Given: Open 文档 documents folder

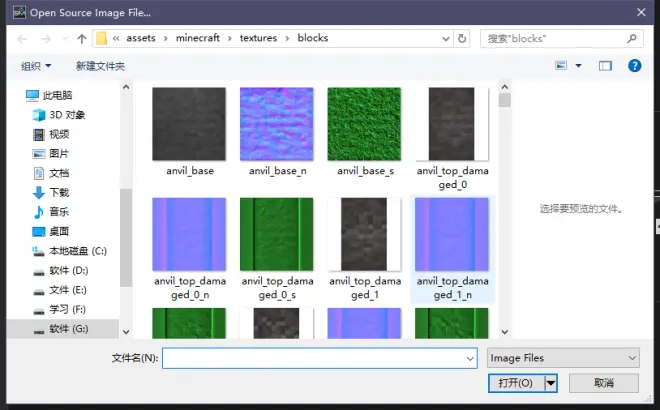Looking at the screenshot, I should click(x=51, y=173).
